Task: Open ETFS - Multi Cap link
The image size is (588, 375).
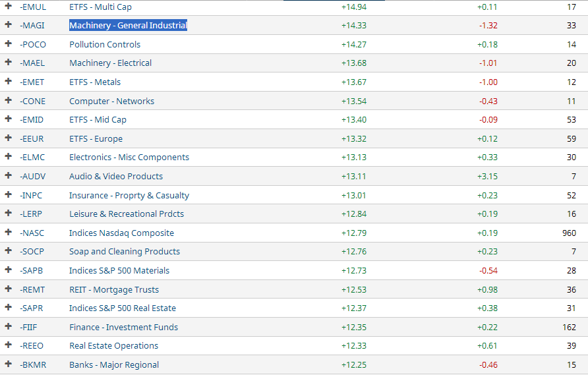Action: (100, 7)
